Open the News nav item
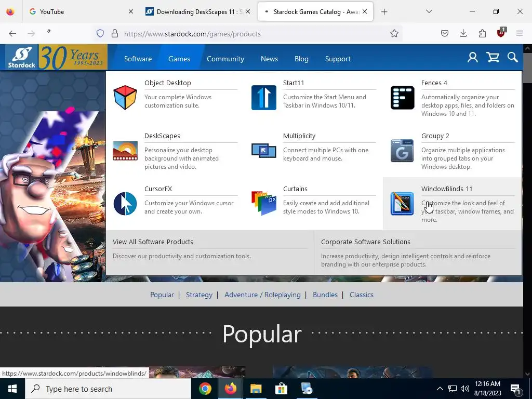 tap(270, 59)
